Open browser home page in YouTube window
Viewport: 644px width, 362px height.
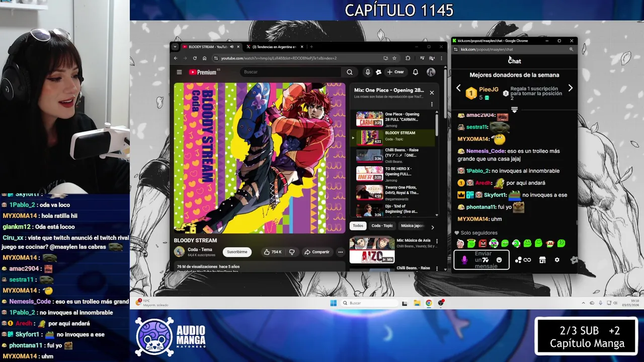pos(204,58)
